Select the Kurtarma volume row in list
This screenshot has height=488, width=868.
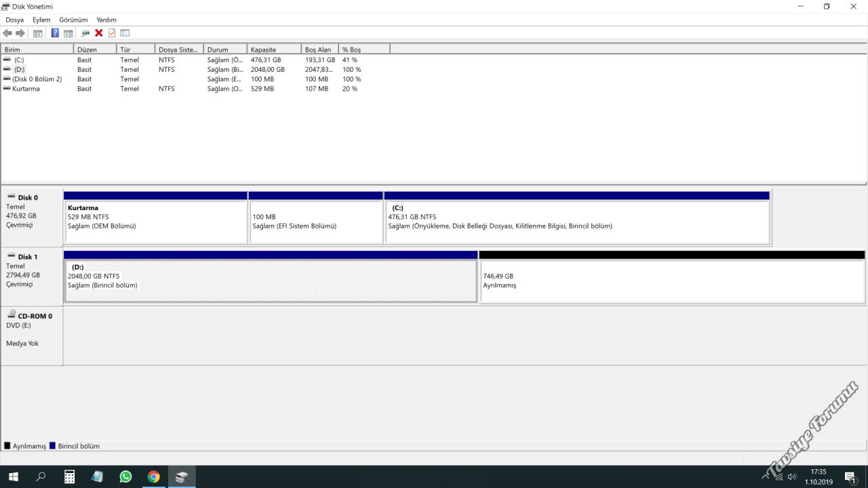195,89
